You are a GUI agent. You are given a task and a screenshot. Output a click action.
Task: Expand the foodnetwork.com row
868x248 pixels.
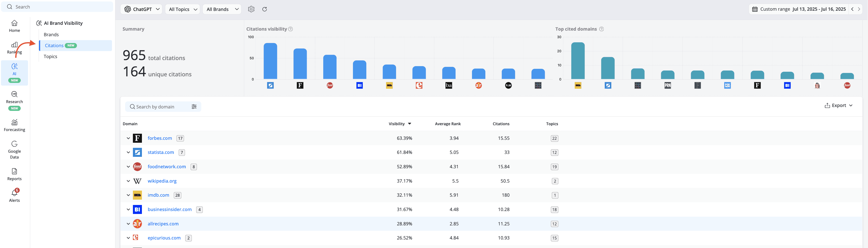coord(128,167)
